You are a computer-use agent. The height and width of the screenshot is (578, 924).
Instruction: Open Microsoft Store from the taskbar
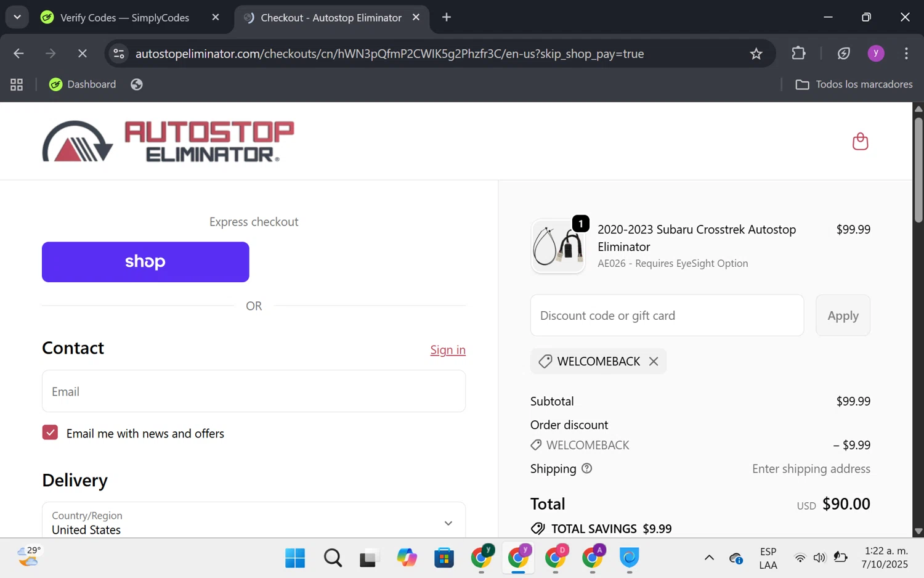click(444, 558)
